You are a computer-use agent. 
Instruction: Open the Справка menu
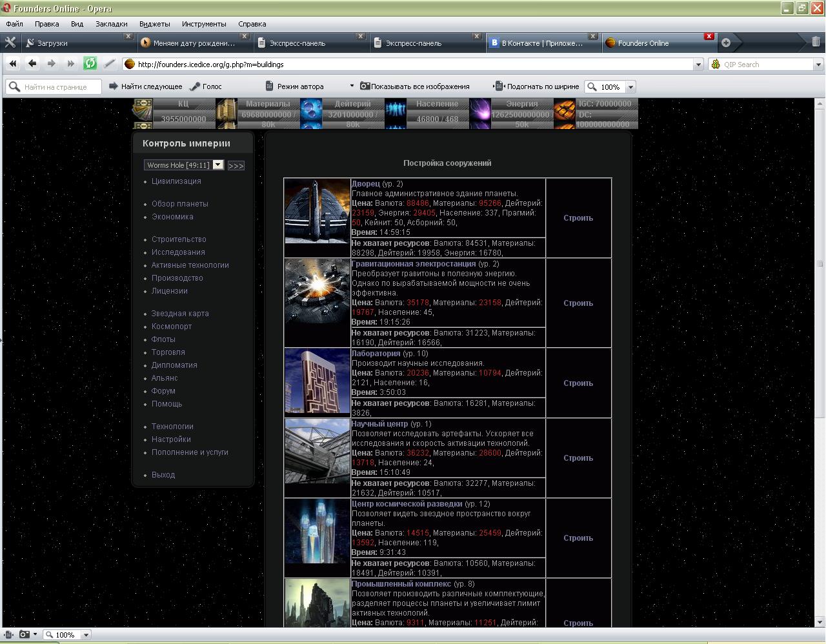click(x=252, y=24)
